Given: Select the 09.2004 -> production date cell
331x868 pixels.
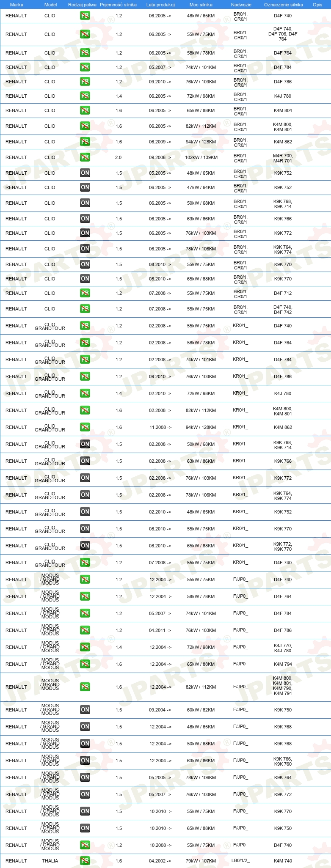Looking at the screenshot, I should [x=160, y=710].
